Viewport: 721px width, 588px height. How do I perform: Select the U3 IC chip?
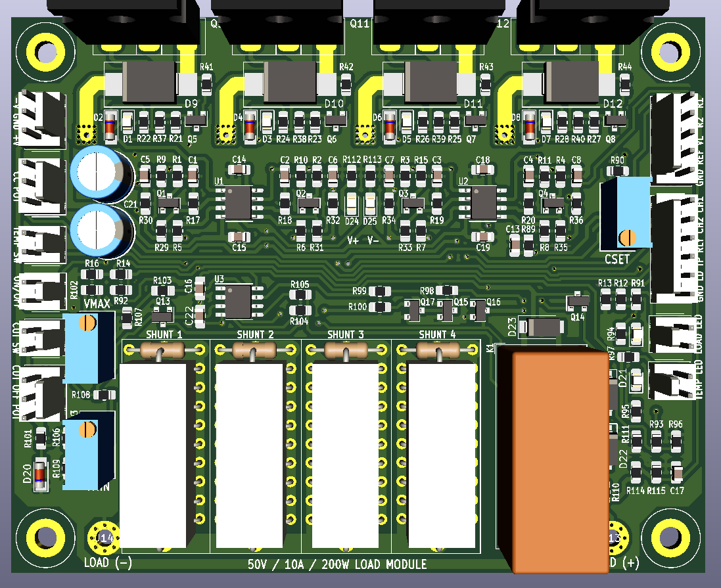[238, 301]
